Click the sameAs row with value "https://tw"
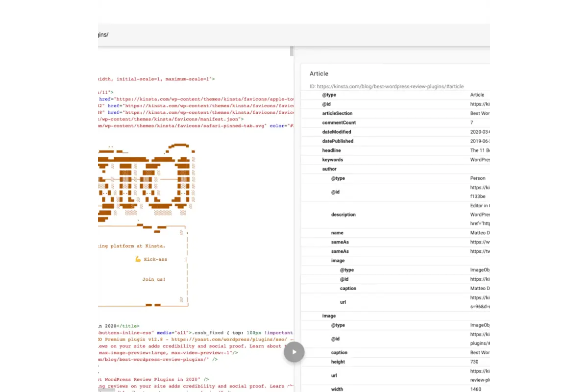 coord(395,251)
